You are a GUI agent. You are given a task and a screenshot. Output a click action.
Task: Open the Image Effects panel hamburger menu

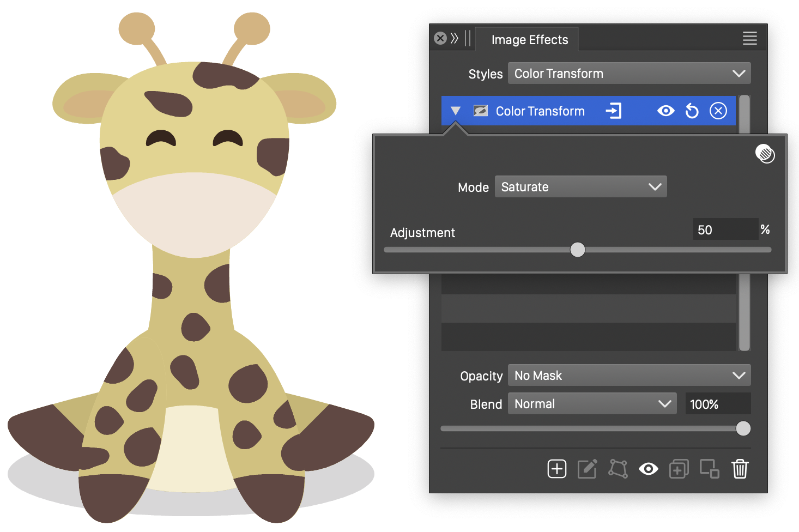coord(749,38)
